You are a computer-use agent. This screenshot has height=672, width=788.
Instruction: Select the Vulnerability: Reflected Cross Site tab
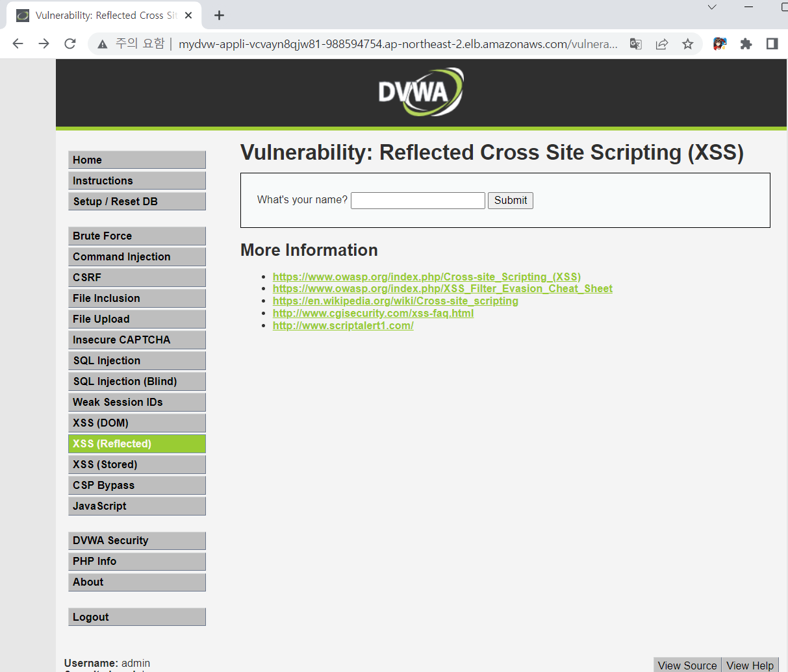[104, 15]
